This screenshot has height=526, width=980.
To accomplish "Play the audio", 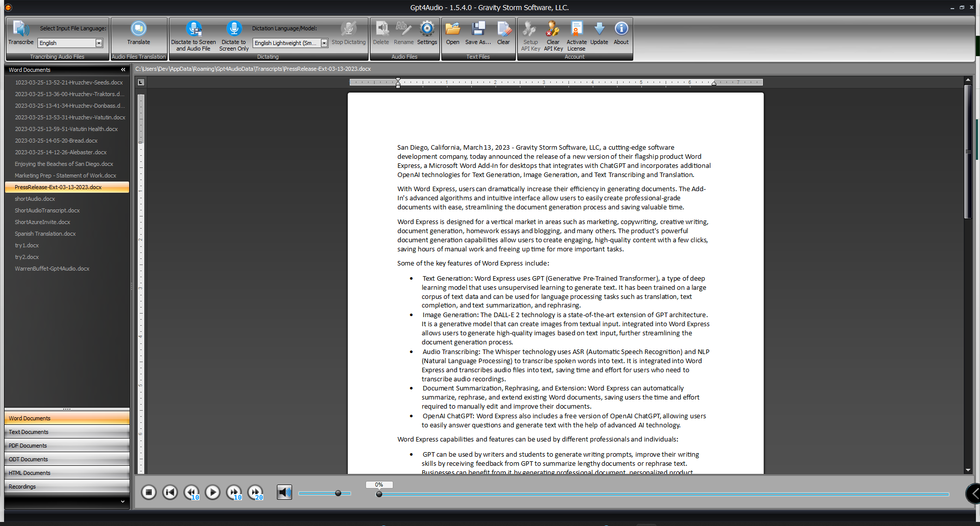I will 213,492.
